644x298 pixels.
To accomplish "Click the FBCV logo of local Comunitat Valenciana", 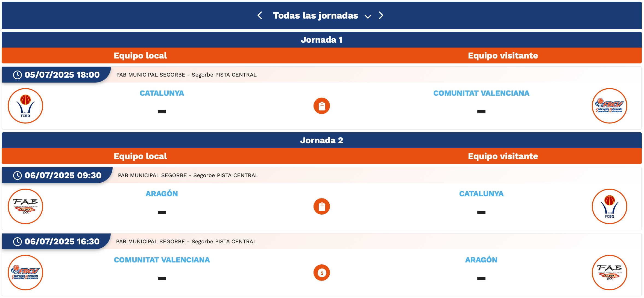I will 25,273.
